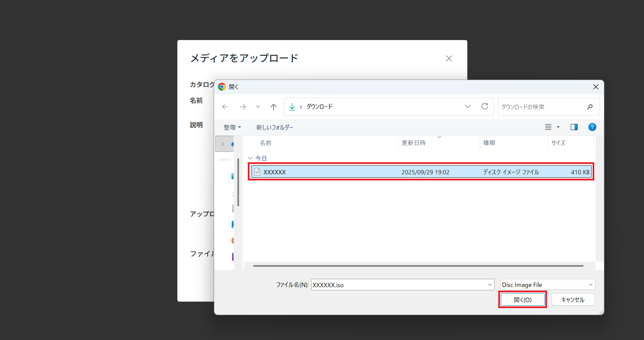Click 新しいフォルダー in the toolbar
The height and width of the screenshot is (340, 644).
pyautogui.click(x=275, y=127)
